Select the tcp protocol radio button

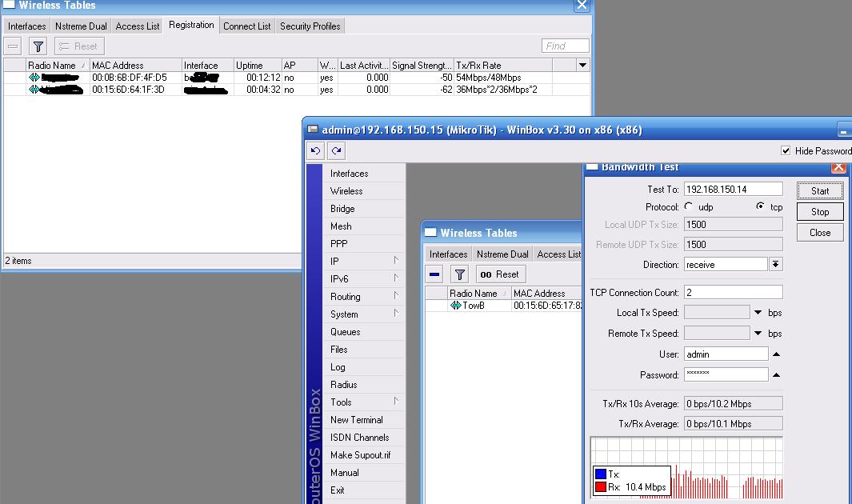coord(760,206)
